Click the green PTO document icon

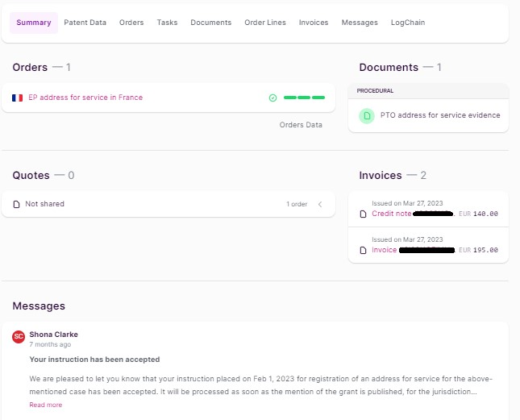366,116
